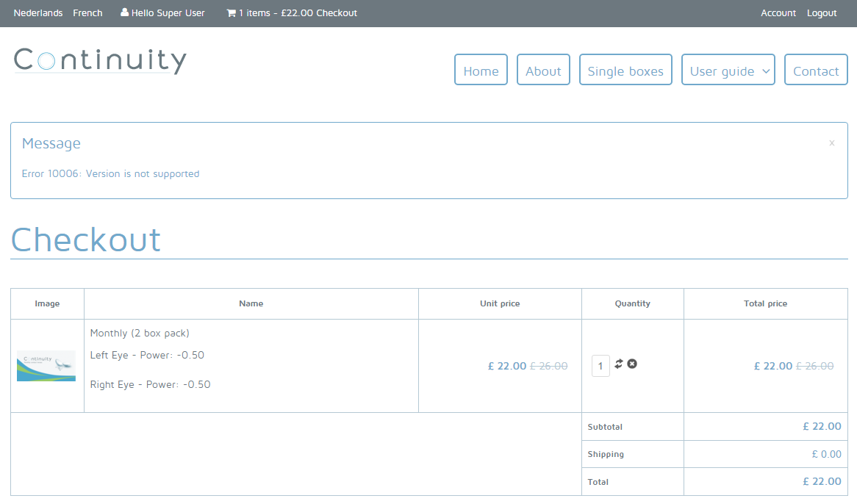The width and height of the screenshot is (857, 504).
Task: Dismiss the error message with the x
Action: click(x=831, y=143)
